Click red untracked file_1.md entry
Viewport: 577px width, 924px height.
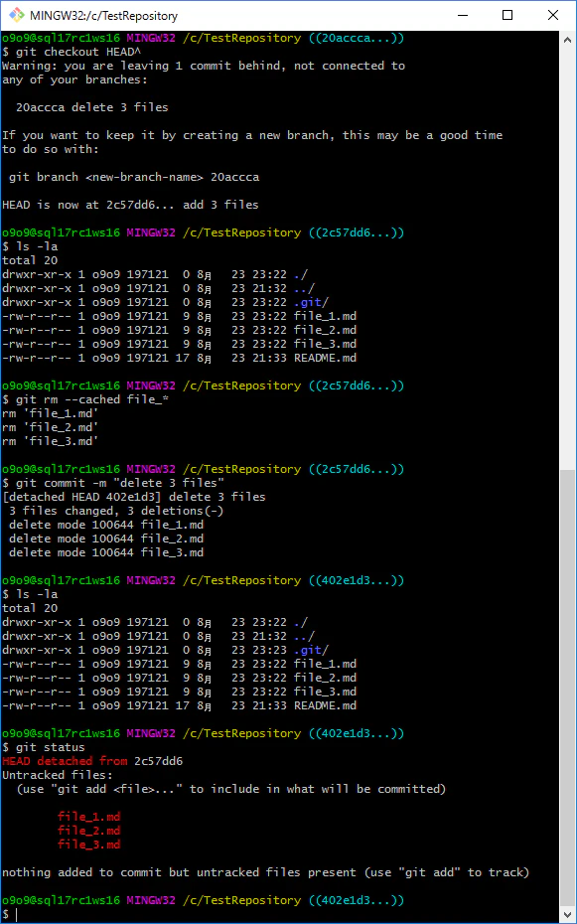[89, 817]
